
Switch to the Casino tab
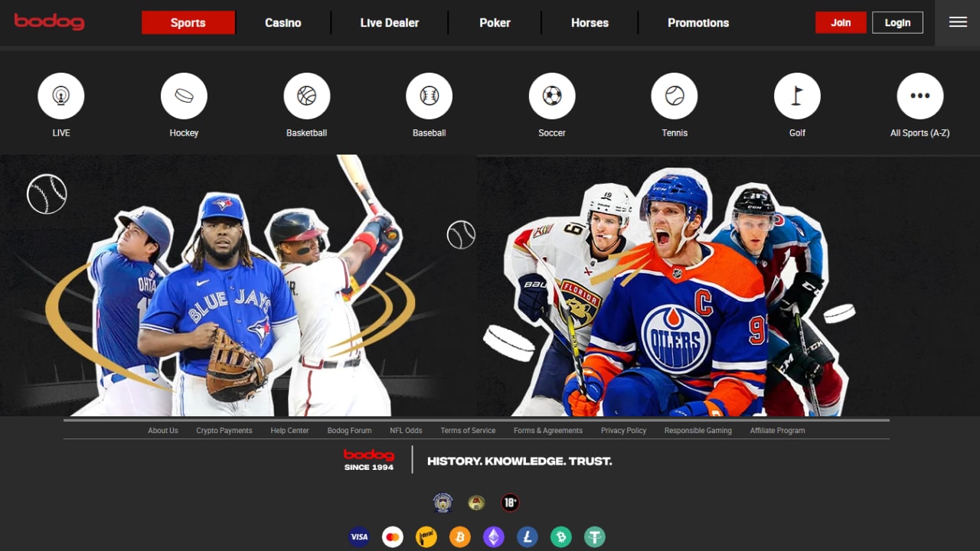coord(283,23)
